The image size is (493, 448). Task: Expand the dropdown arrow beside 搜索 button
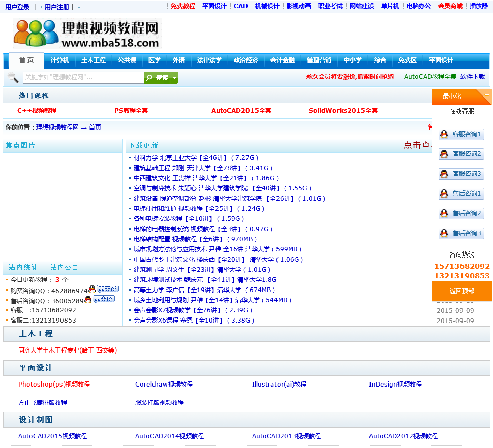click(174, 78)
